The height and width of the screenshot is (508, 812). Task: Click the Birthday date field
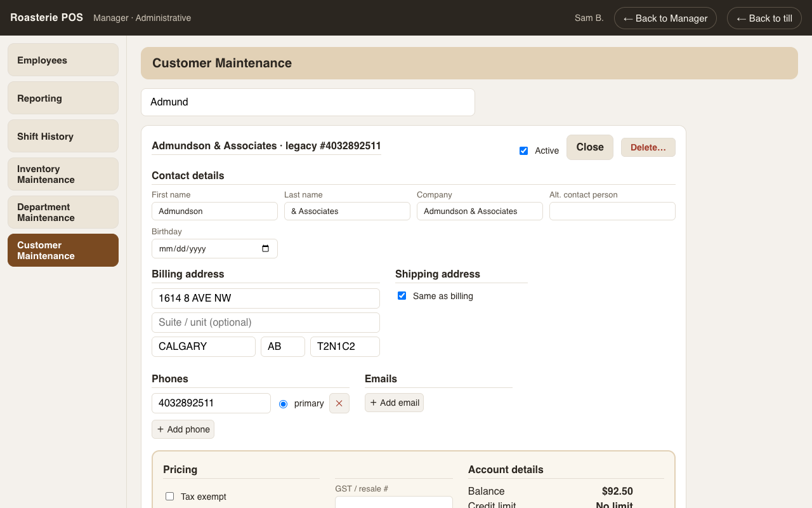214,248
